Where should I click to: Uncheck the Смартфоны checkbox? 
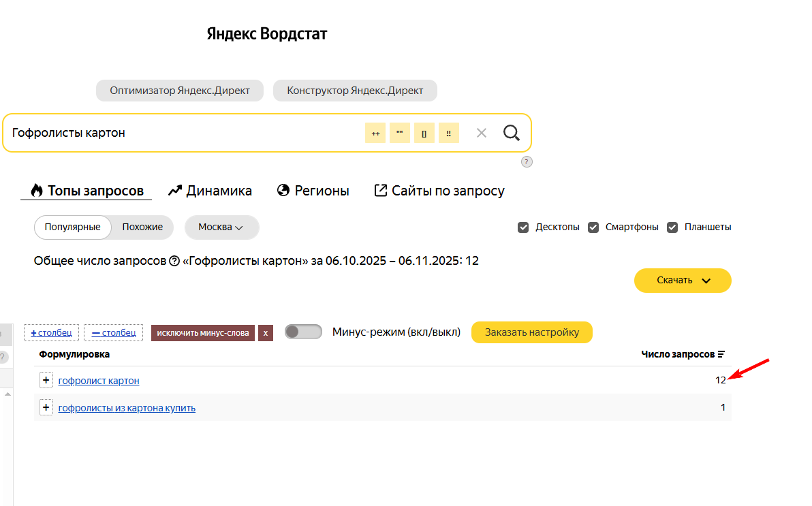pos(593,227)
